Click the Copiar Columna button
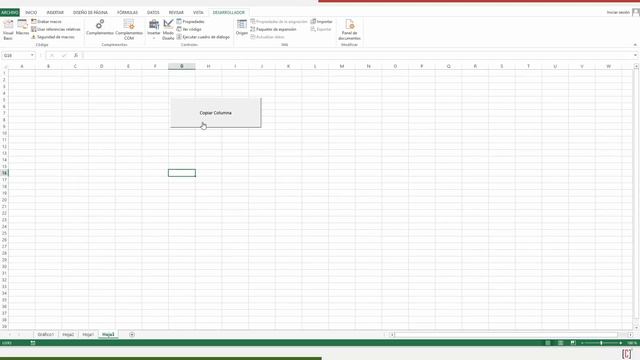Image resolution: width=640 pixels, height=360 pixels. pyautogui.click(x=216, y=113)
